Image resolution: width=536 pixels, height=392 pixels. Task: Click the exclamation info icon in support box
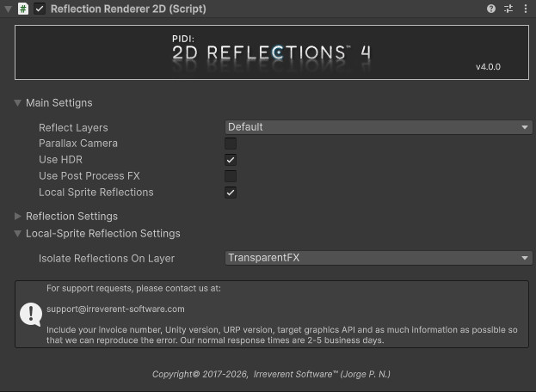[x=31, y=314]
